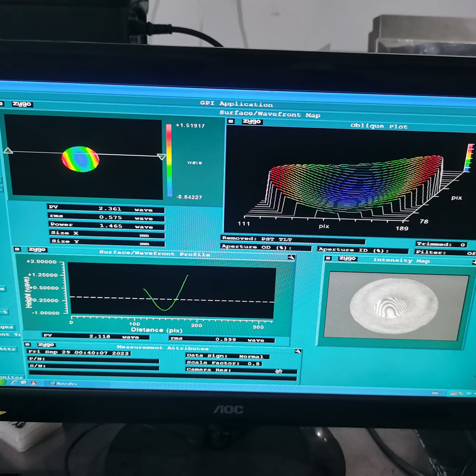Click the PV 2.361 wave result

pos(106,209)
